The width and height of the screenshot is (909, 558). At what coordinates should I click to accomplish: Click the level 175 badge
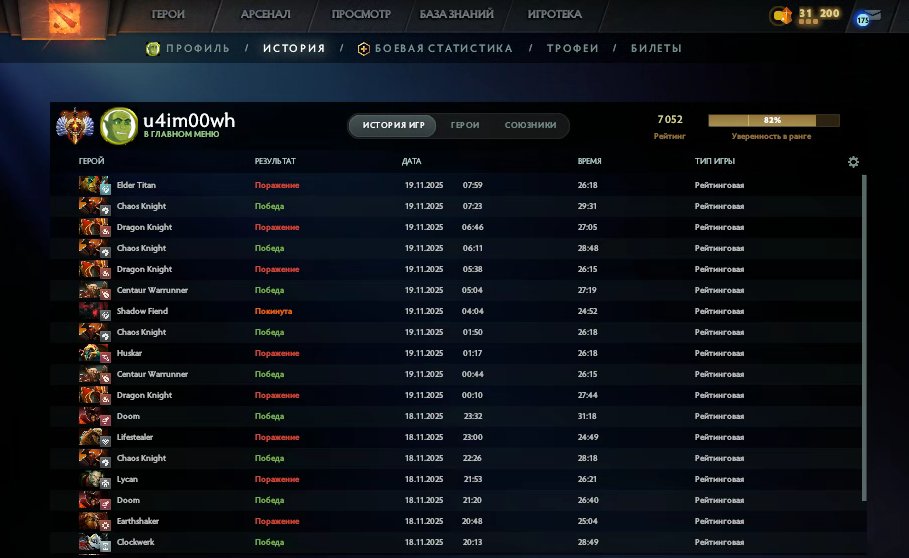pyautogui.click(x=861, y=19)
